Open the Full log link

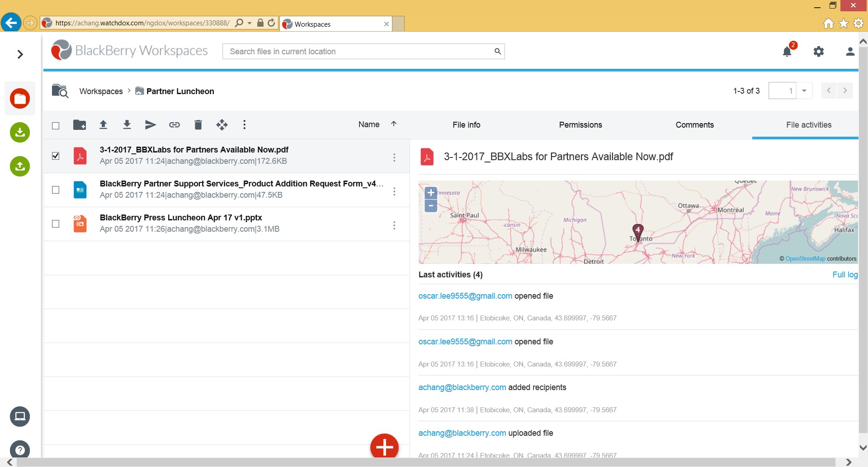tap(844, 275)
